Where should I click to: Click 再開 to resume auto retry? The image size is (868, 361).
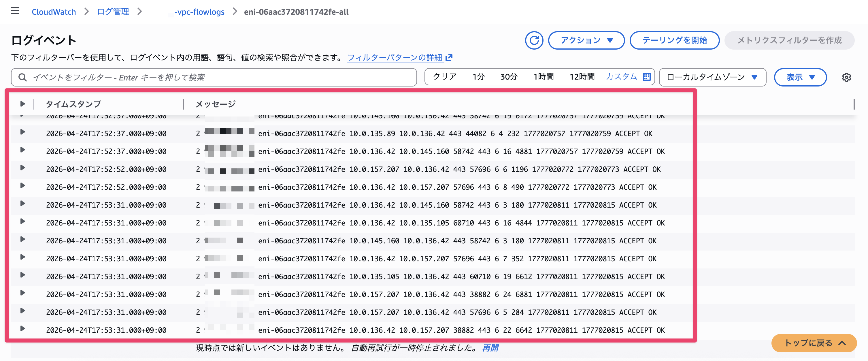point(490,348)
